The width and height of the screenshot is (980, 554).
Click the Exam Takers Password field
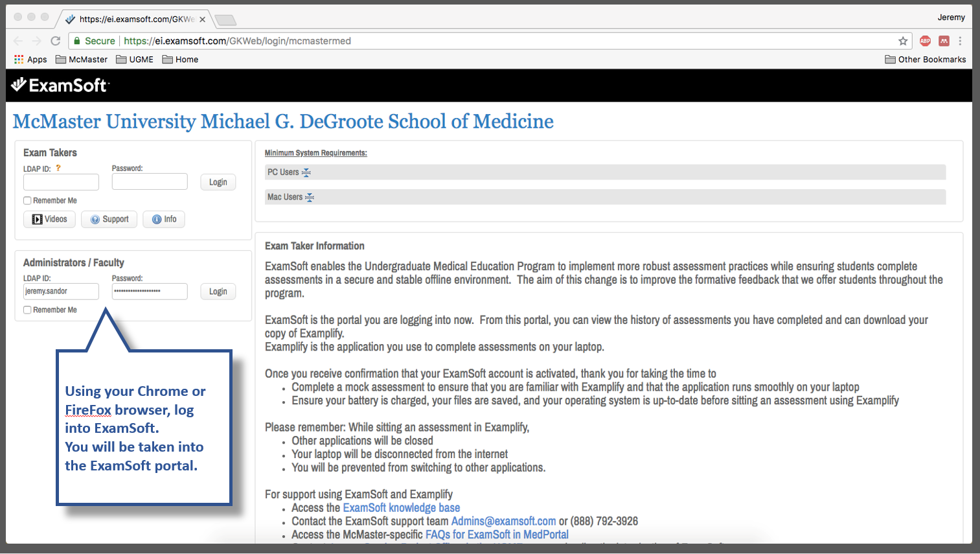point(150,181)
